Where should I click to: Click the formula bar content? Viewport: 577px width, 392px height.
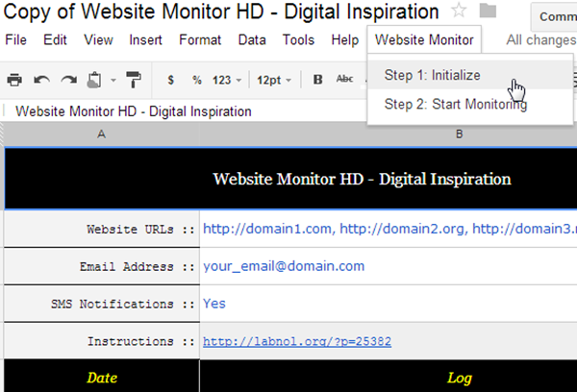pyautogui.click(x=134, y=111)
